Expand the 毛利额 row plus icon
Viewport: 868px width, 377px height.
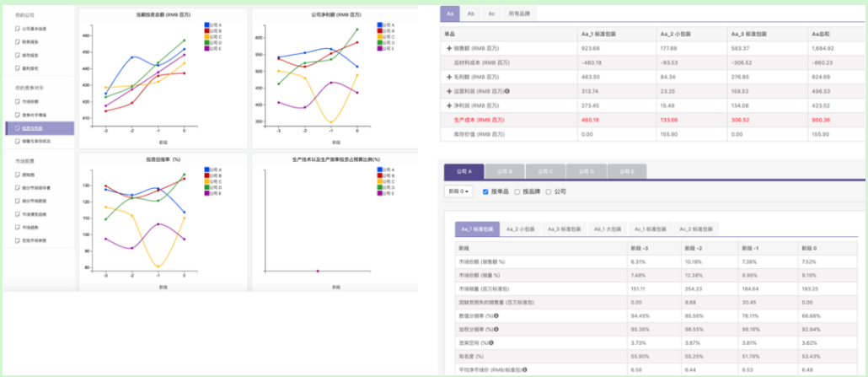(x=448, y=77)
